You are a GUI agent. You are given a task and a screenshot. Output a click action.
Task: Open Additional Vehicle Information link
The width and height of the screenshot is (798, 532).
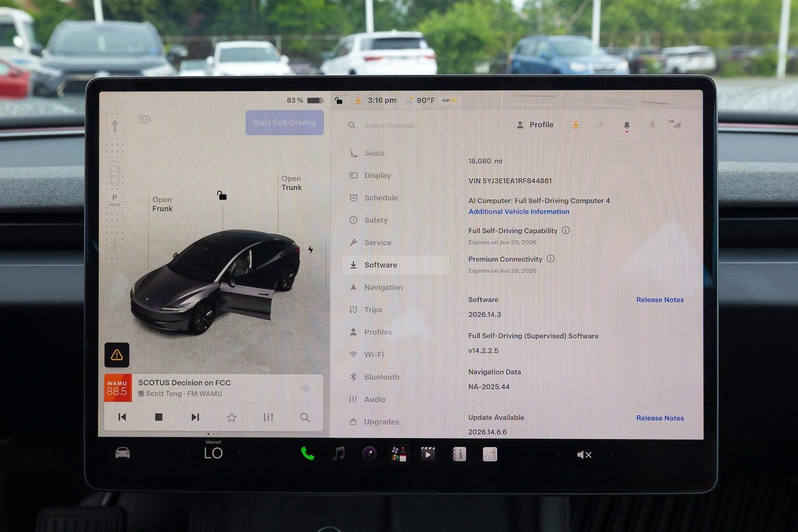click(x=519, y=211)
